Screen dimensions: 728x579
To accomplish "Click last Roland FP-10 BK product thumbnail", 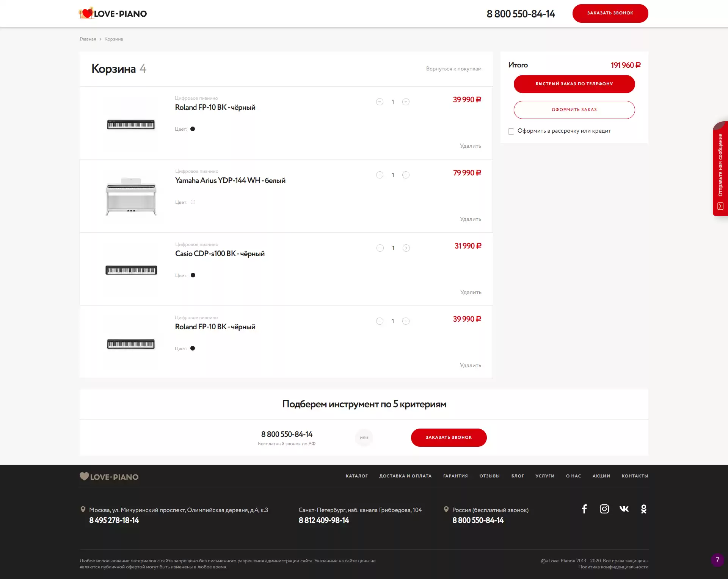I will click(131, 344).
